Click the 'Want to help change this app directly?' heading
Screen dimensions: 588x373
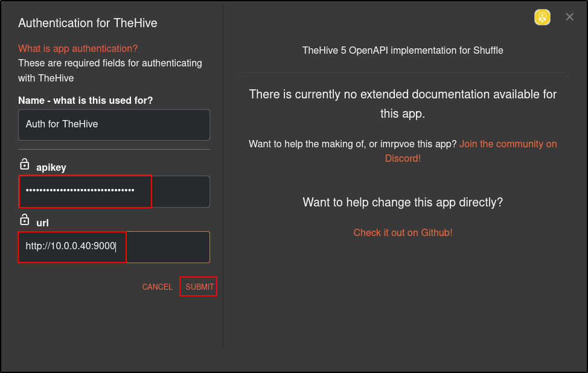(403, 202)
